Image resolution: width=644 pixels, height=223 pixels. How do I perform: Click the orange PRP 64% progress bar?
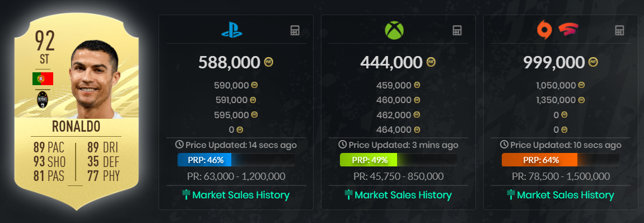[x=561, y=160]
